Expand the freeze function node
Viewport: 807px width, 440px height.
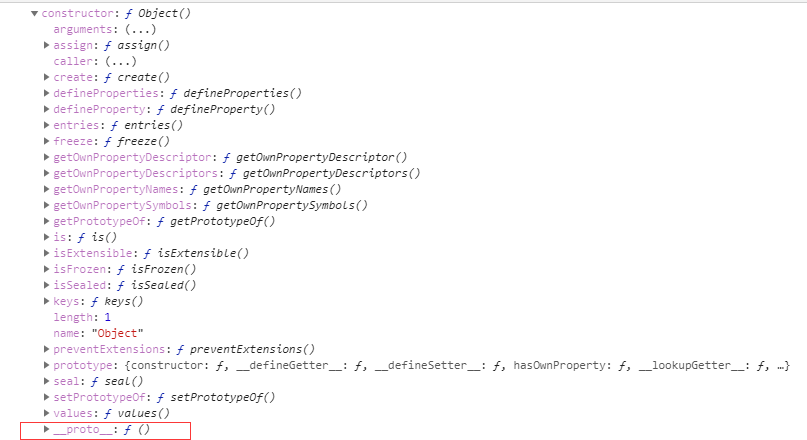click(x=46, y=141)
